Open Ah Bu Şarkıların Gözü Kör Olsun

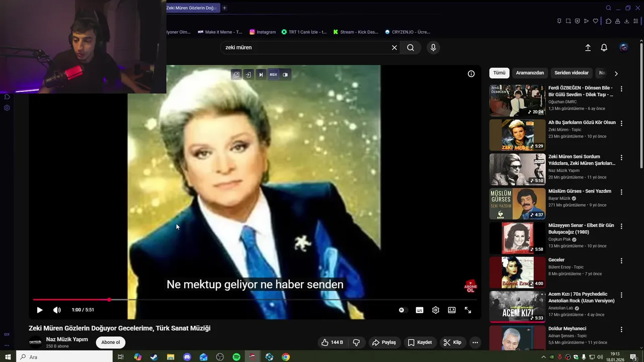pos(582,123)
